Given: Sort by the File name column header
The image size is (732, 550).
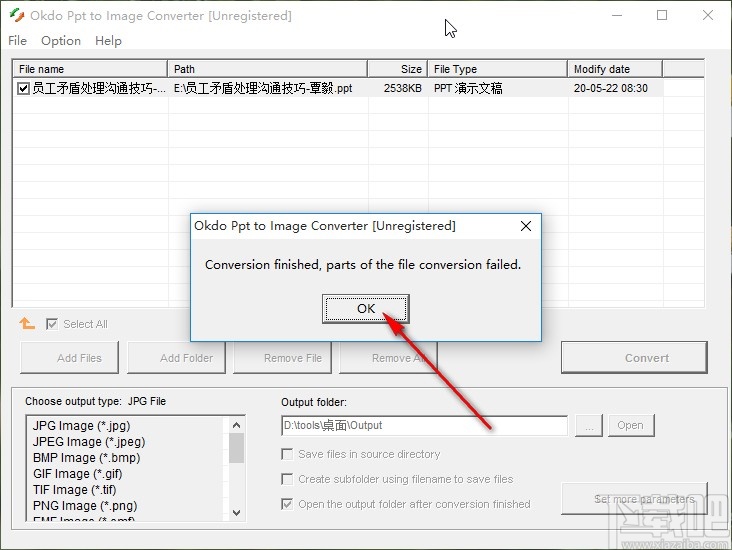Looking at the screenshot, I should click(x=90, y=69).
